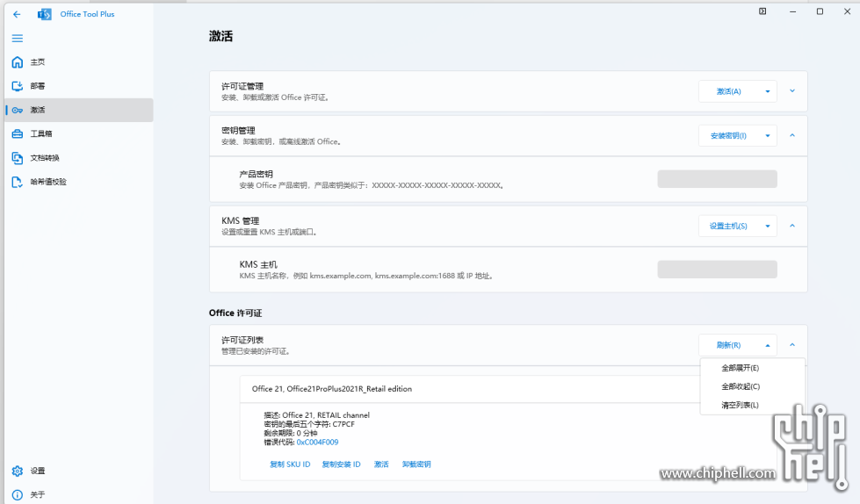
Task: Click the home icon for 主页
Action: (x=18, y=62)
